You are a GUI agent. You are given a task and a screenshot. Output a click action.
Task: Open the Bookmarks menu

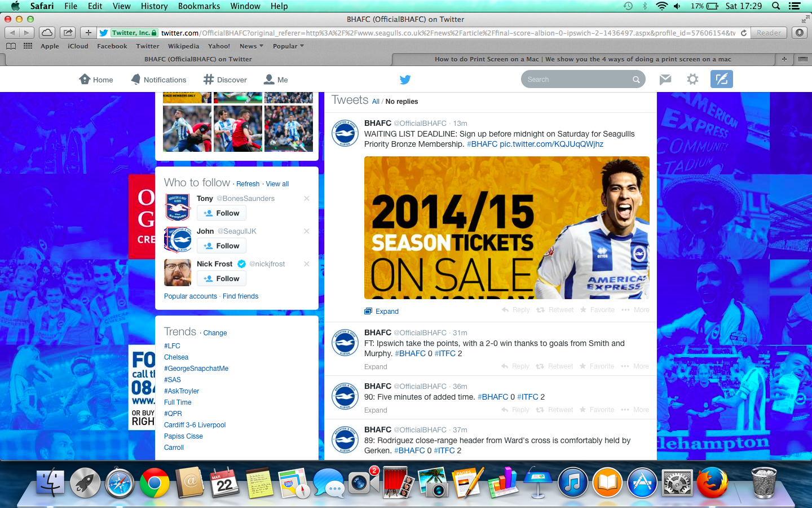(x=199, y=6)
